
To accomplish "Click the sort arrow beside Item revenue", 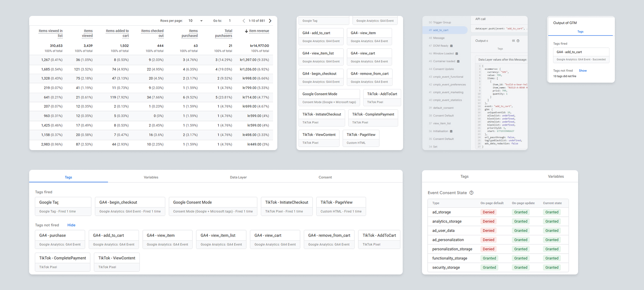I will [x=246, y=31].
